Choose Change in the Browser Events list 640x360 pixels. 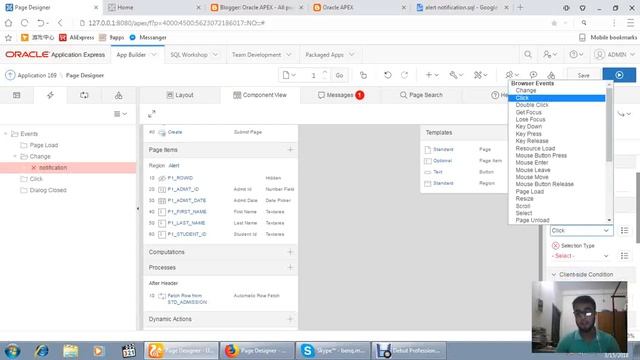pyautogui.click(x=526, y=91)
